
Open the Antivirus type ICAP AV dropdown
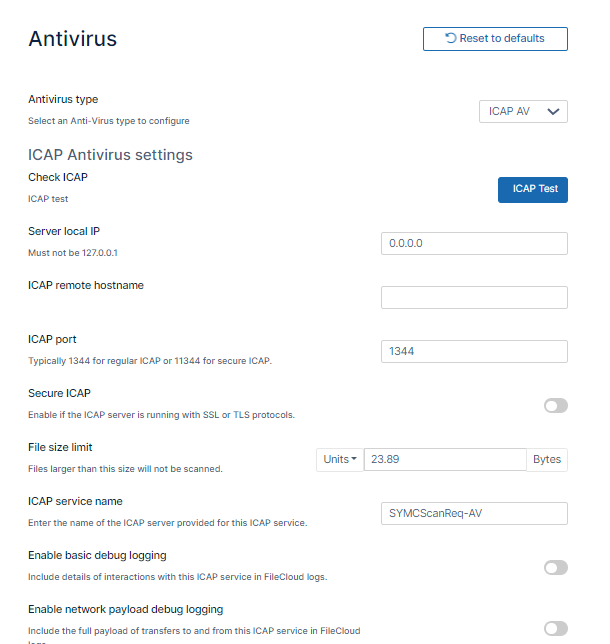pyautogui.click(x=523, y=111)
